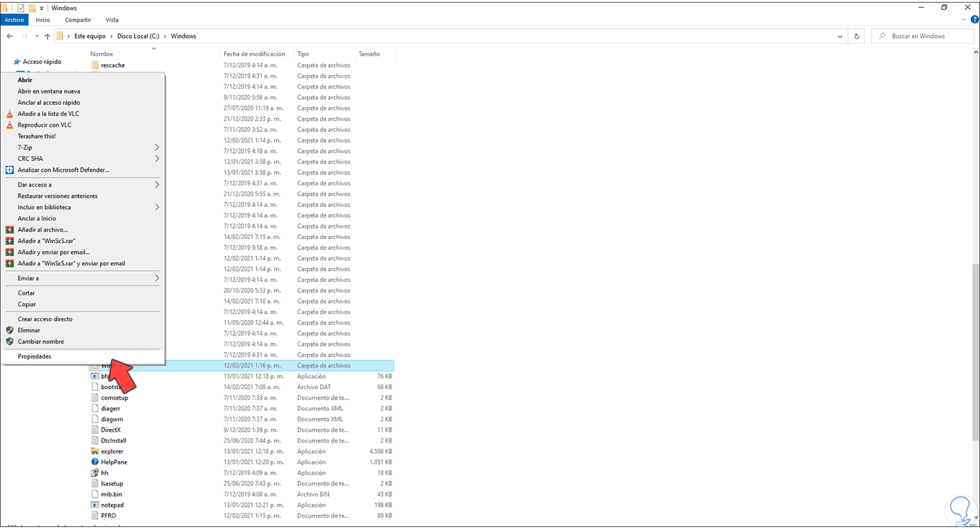Click the folder icon in the address bar
980x529 pixels.
[61, 36]
